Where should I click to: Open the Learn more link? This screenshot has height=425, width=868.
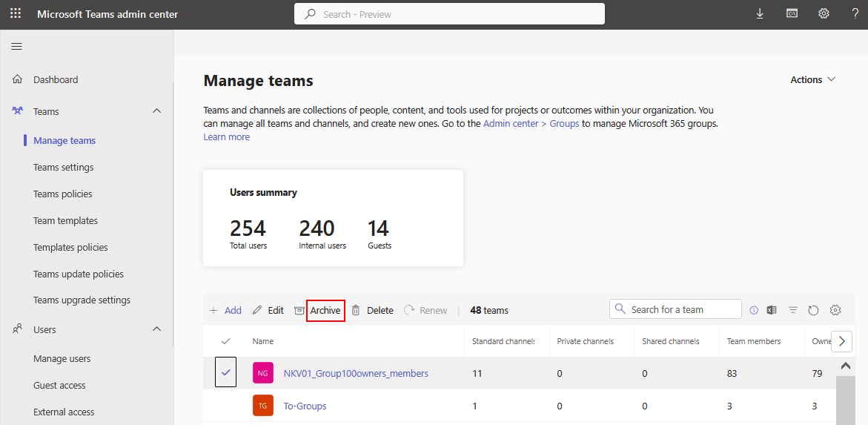[x=227, y=137]
